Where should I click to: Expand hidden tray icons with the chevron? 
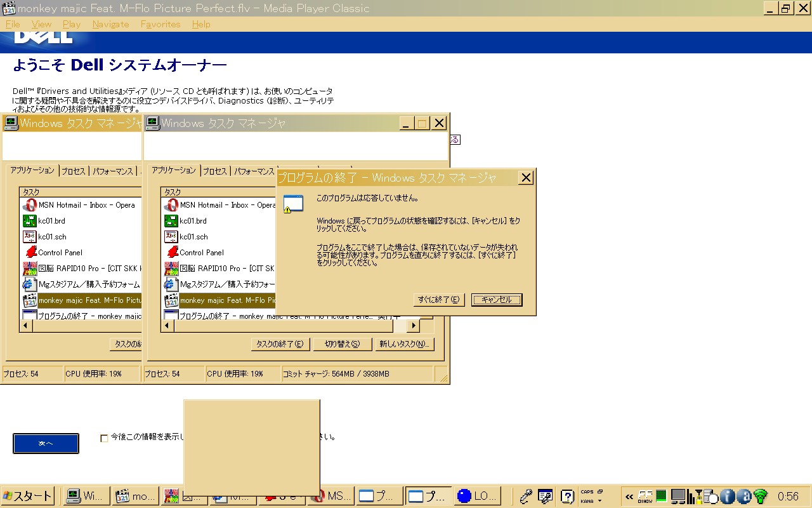(629, 497)
